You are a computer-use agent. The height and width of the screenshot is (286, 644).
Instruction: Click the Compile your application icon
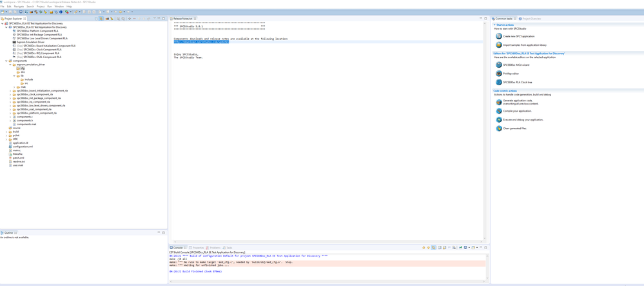click(498, 111)
